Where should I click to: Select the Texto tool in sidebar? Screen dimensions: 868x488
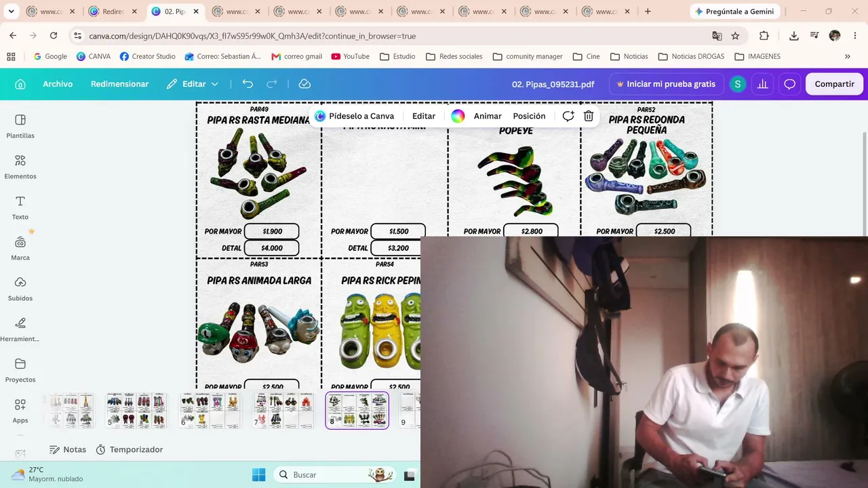pos(20,208)
